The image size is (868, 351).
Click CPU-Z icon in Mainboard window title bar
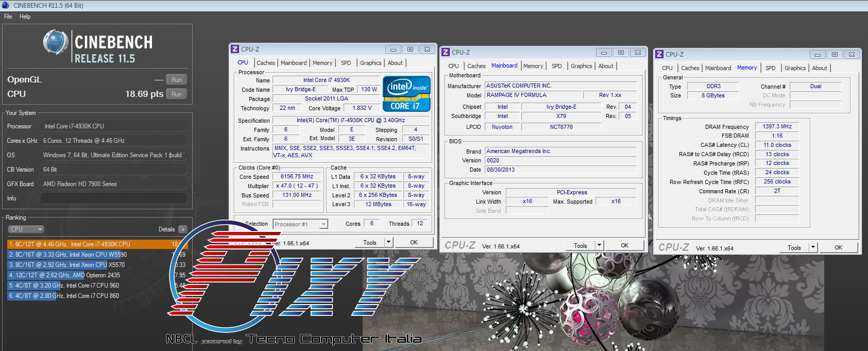point(446,52)
